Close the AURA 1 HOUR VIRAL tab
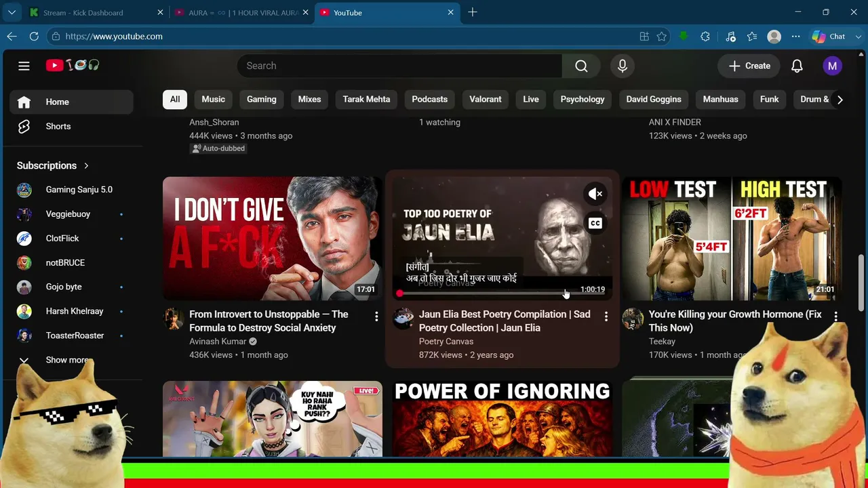 pos(306,12)
